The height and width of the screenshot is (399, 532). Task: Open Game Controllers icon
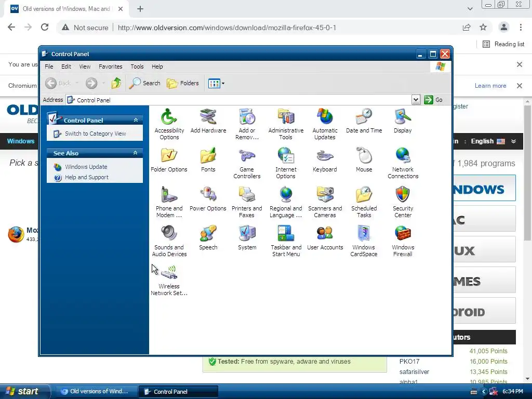pos(247,163)
